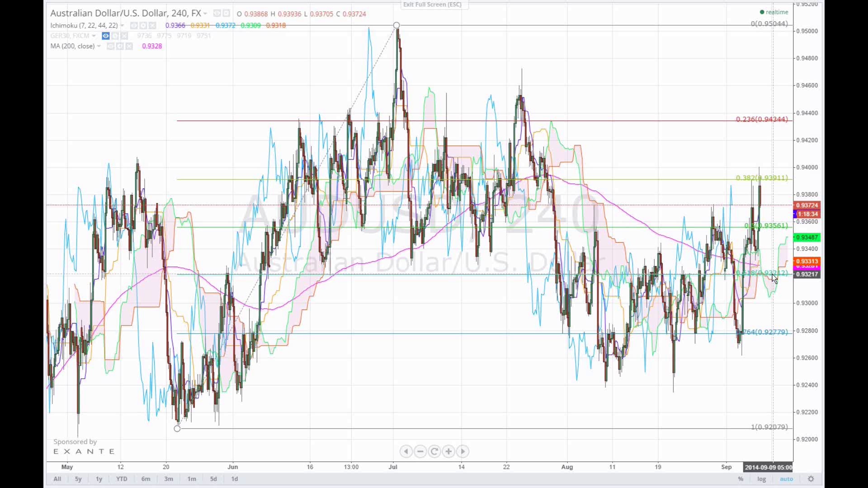Toggle visibility of GER30 FXCM symbol
The image size is (868, 488).
[x=106, y=36]
